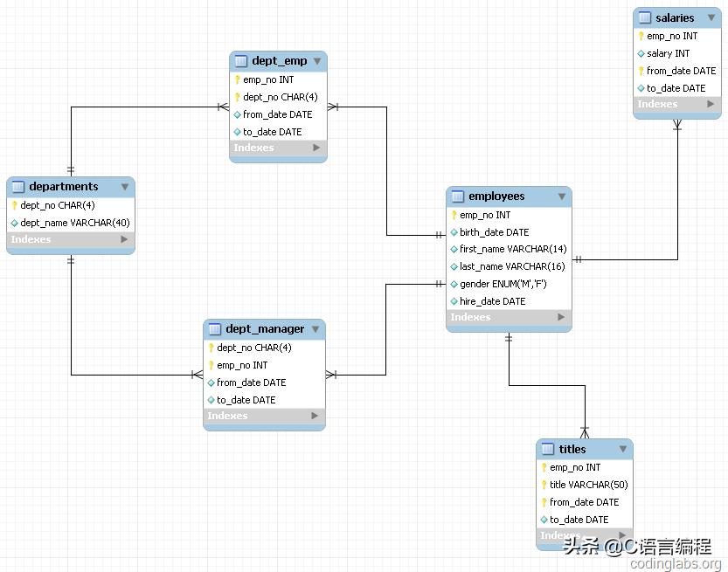Image resolution: width=728 pixels, height=572 pixels.
Task: Click the salaries table icon
Action: click(x=644, y=17)
